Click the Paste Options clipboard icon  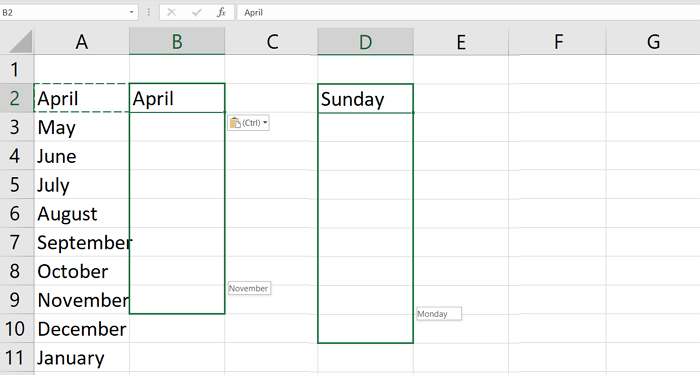pos(235,123)
